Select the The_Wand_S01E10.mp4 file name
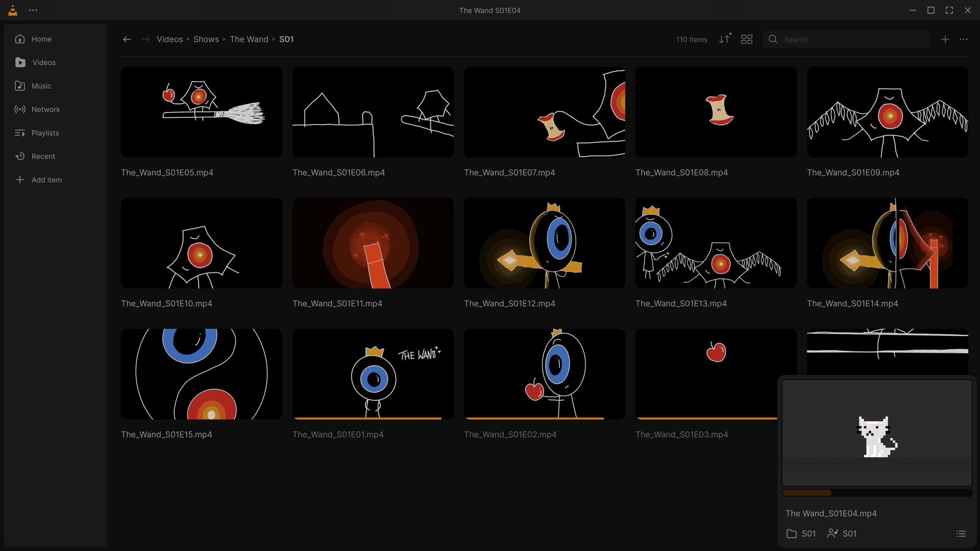The image size is (980, 551). pos(166,304)
